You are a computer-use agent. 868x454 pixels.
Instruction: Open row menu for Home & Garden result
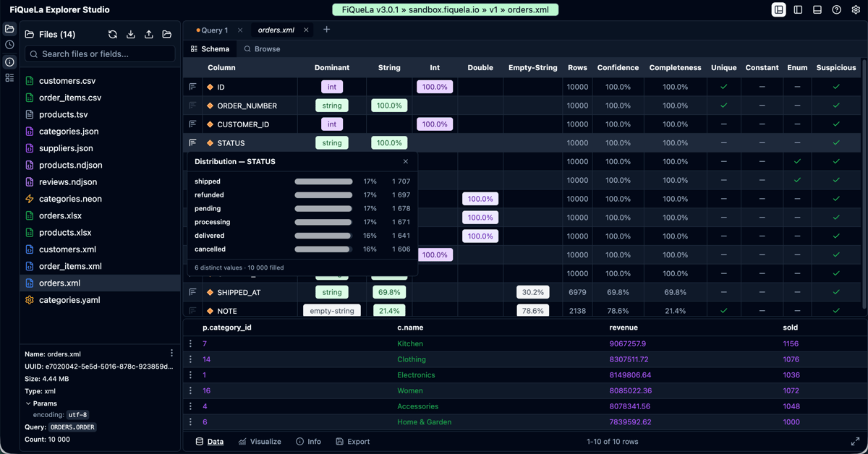[191, 422]
